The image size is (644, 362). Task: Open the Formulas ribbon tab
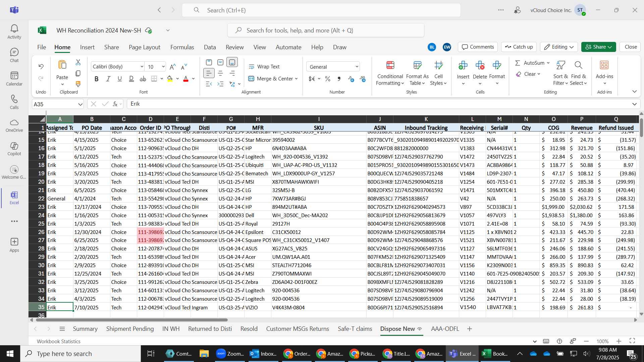coord(182,47)
